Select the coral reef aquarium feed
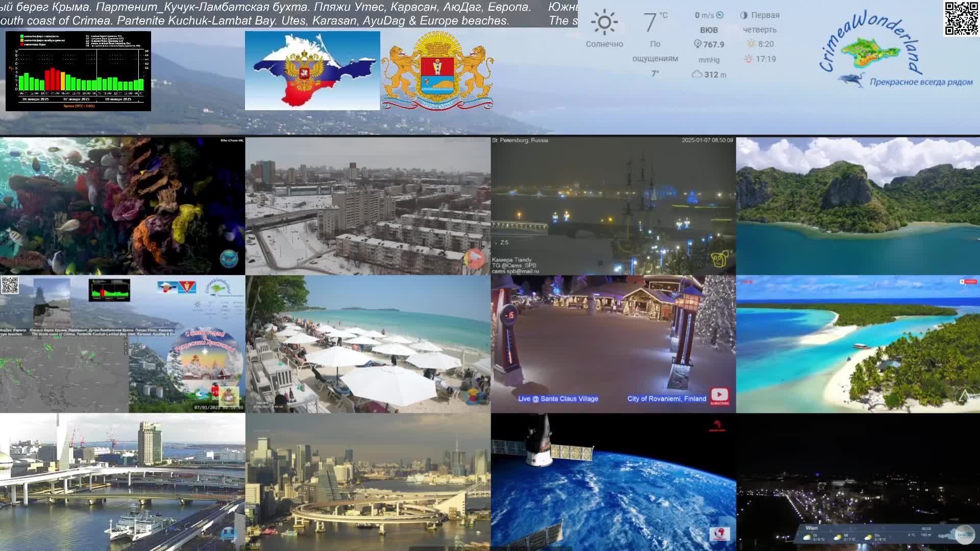Screen dimensions: 980x551 [x=122, y=206]
